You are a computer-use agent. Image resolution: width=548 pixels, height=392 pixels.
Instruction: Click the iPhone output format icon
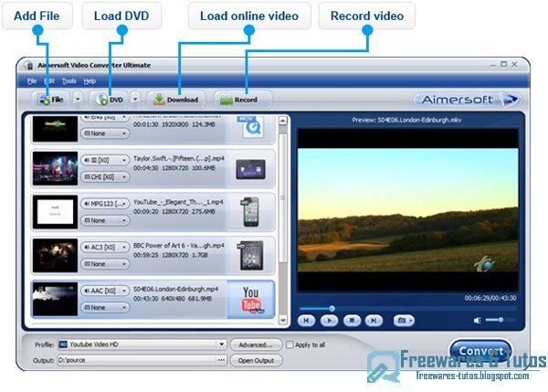pyautogui.click(x=250, y=212)
